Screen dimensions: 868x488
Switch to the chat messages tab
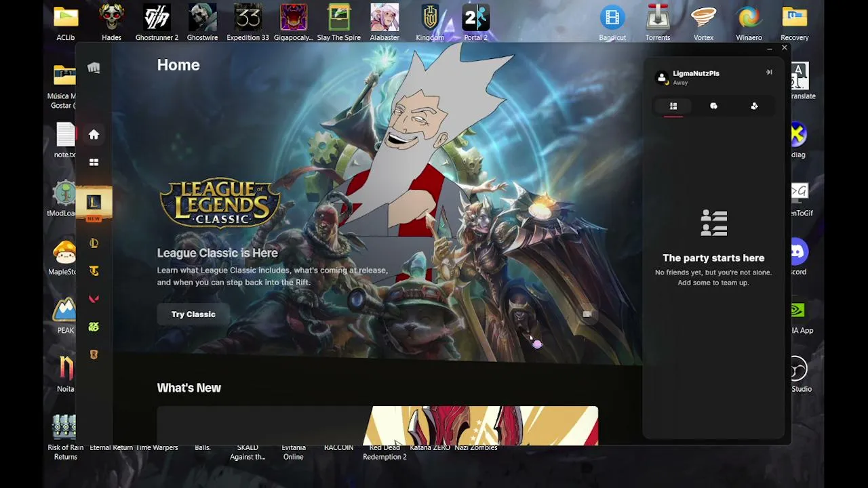[x=713, y=106]
